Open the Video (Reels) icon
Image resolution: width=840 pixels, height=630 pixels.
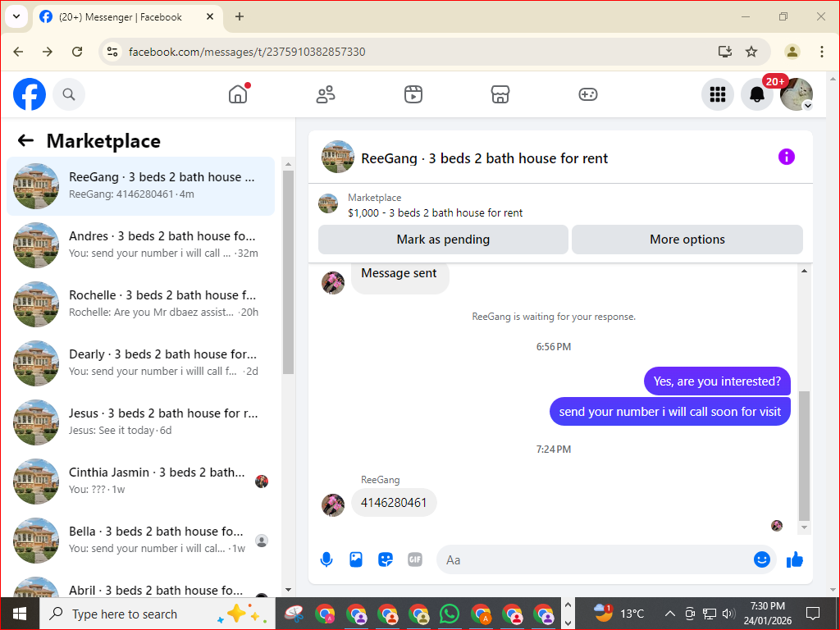413,94
